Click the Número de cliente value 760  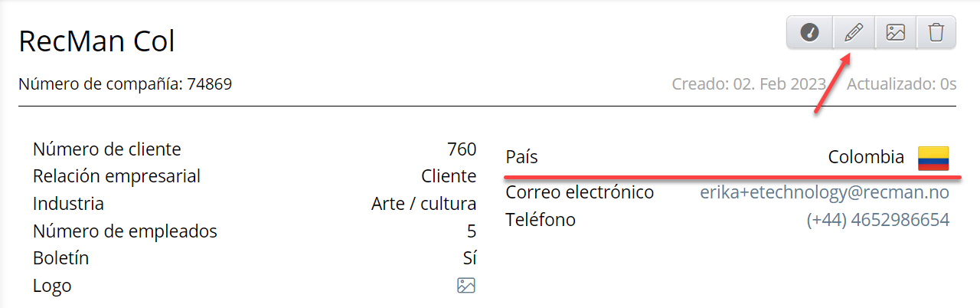coord(462,149)
